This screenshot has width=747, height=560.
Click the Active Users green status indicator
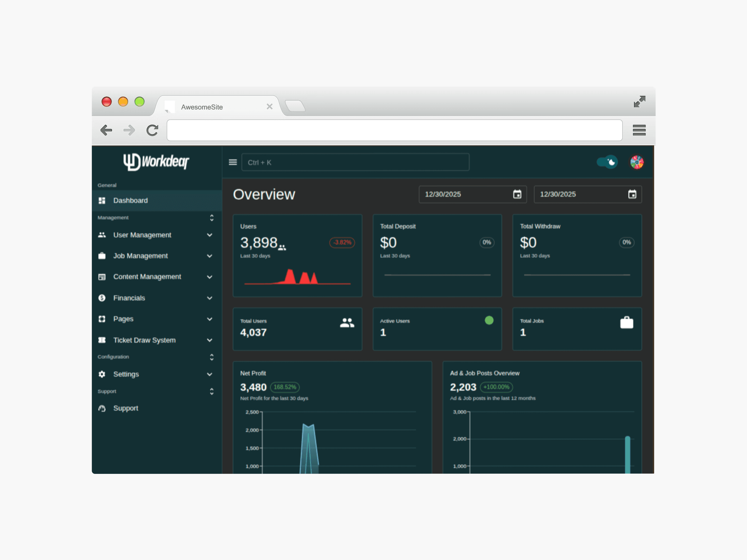pos(489,320)
